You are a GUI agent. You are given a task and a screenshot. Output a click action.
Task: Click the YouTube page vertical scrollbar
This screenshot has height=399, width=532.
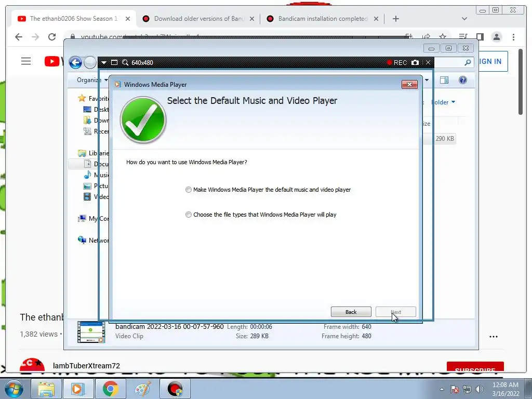(521, 82)
